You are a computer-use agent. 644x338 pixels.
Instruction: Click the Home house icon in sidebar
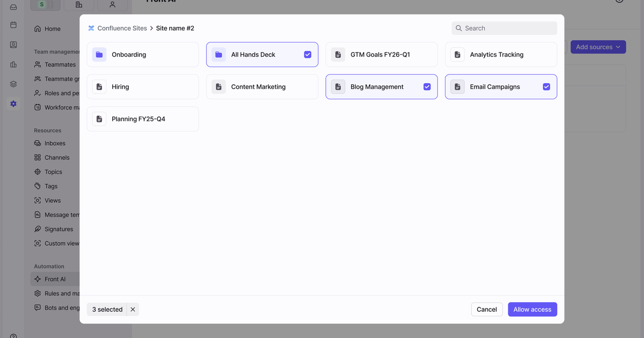pyautogui.click(x=38, y=29)
